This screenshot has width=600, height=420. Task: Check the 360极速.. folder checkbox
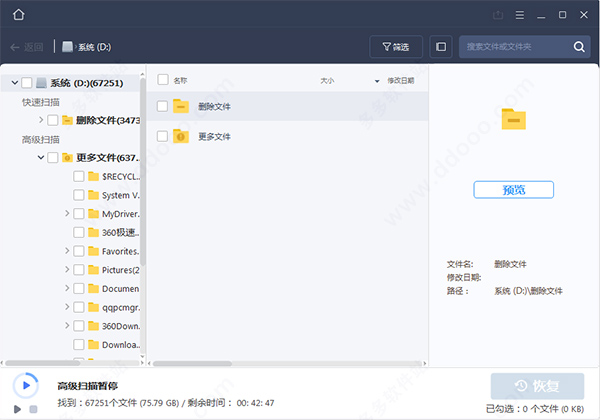pos(79,232)
